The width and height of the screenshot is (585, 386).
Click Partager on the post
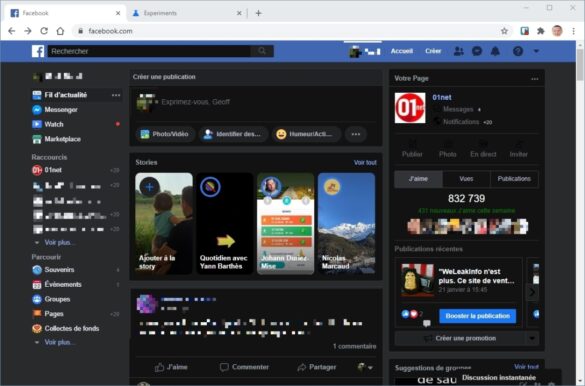(316, 367)
